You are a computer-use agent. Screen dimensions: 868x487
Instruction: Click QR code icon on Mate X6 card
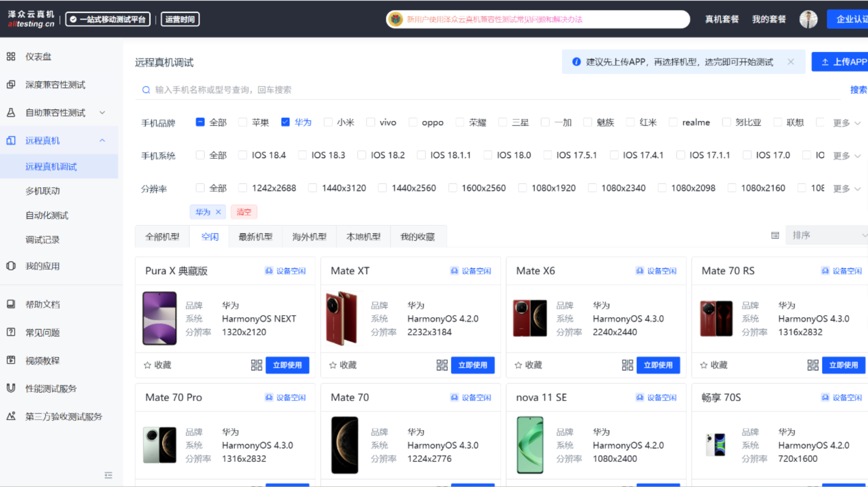[627, 365]
